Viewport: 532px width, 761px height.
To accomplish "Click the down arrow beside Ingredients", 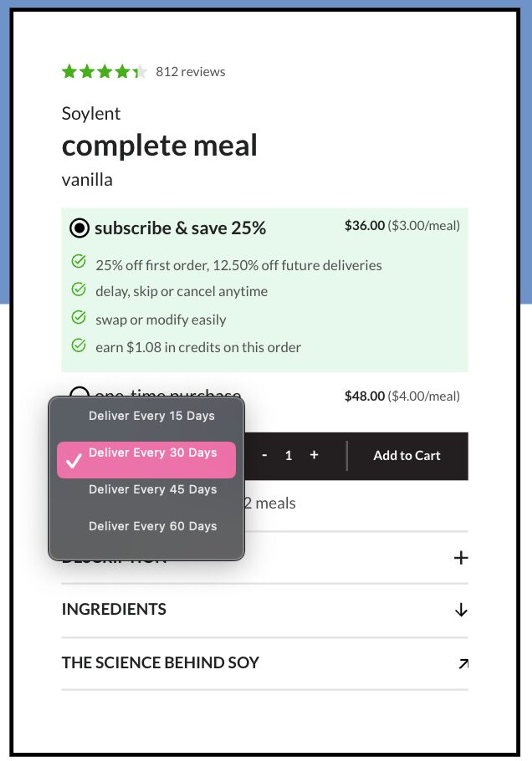I will pyautogui.click(x=461, y=609).
